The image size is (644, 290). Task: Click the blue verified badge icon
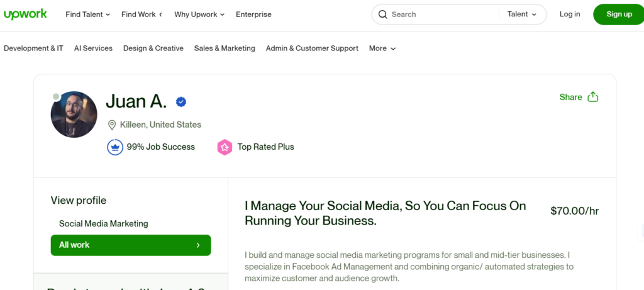(181, 101)
